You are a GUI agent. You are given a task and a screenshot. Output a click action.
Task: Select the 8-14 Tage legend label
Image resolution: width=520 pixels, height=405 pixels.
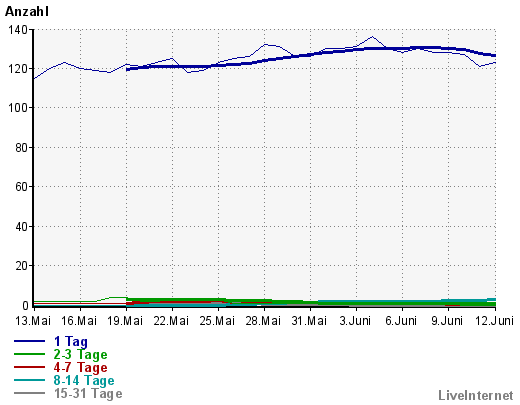tap(84, 380)
